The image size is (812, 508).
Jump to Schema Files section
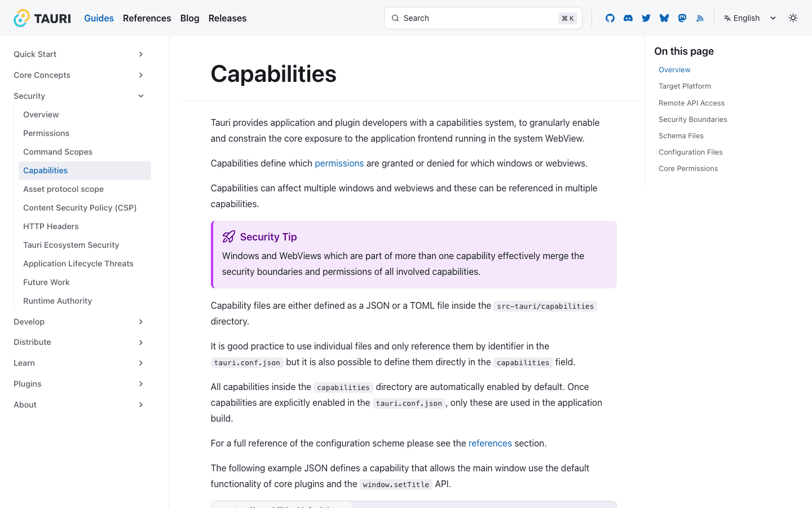click(x=681, y=136)
